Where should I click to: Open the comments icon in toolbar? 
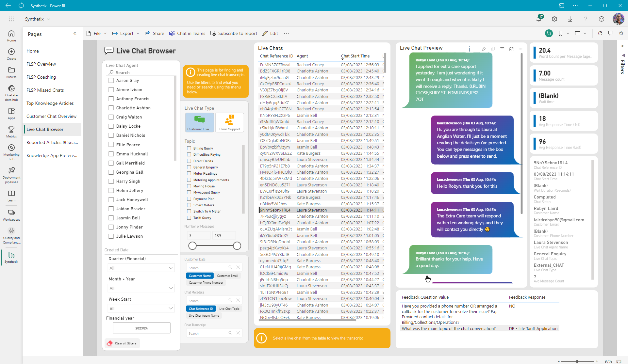click(x=610, y=33)
